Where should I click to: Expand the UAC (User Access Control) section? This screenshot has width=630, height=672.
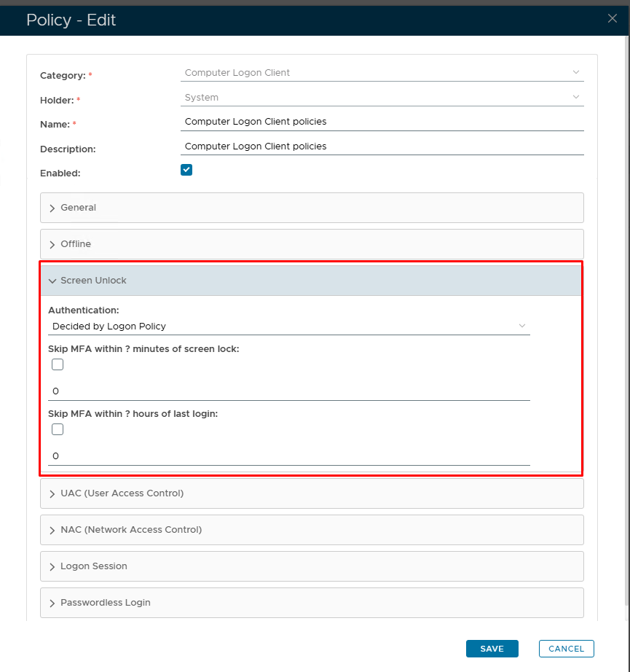tap(312, 493)
